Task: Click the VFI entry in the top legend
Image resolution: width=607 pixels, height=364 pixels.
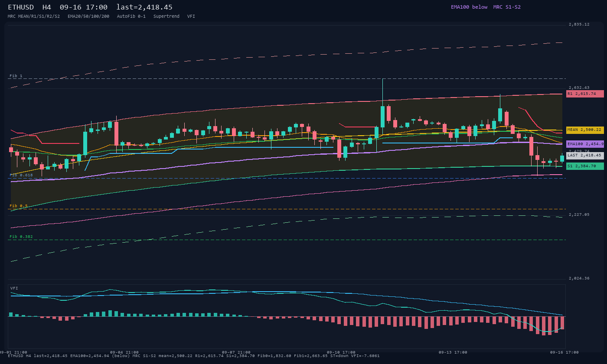Action: [191, 16]
